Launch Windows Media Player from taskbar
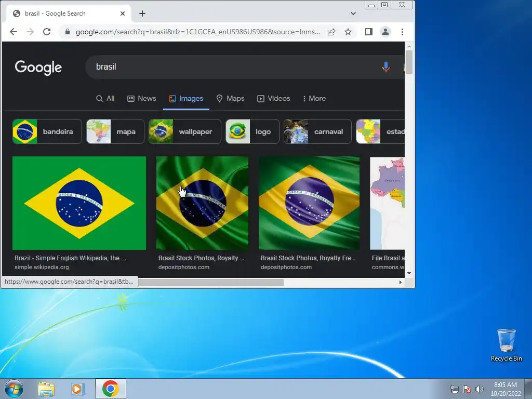The height and width of the screenshot is (399, 532). pyautogui.click(x=78, y=389)
